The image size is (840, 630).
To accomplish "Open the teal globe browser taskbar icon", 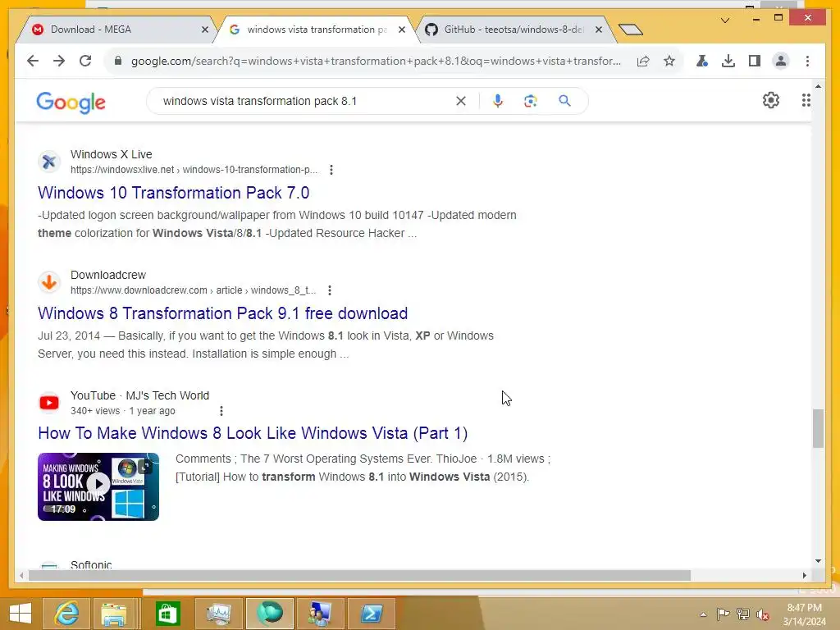I will click(269, 614).
